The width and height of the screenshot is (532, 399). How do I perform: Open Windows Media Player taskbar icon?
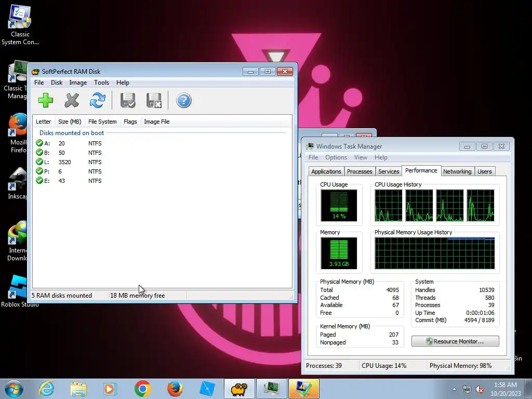point(110,389)
